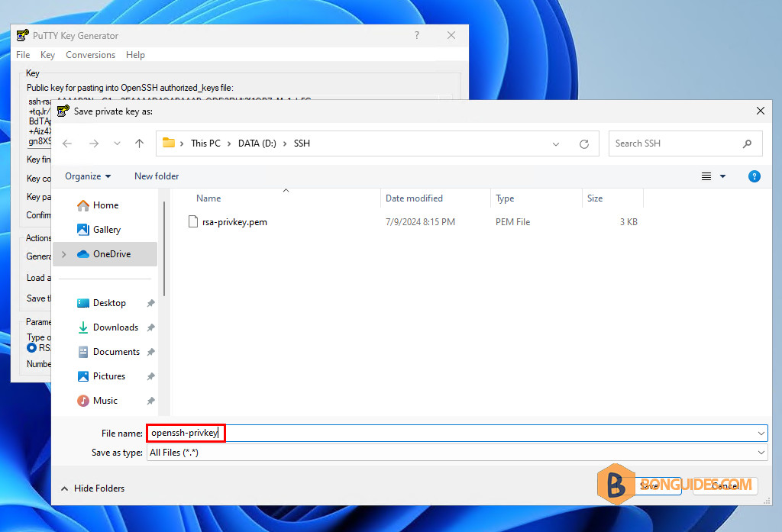The width and height of the screenshot is (782, 532).
Task: Click the pin icon next to Documents
Action: pos(150,352)
